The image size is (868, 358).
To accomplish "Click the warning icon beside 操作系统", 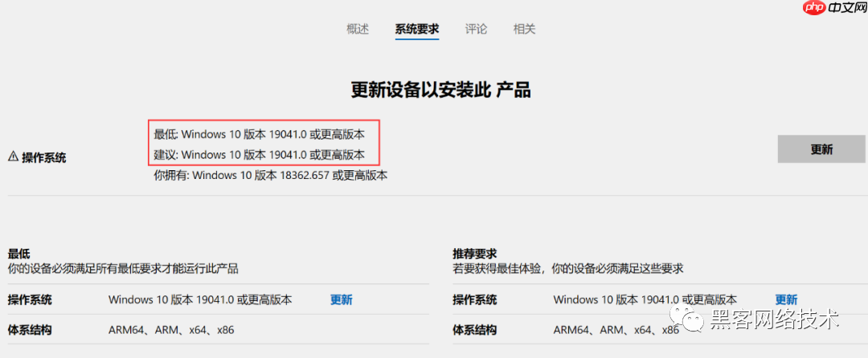I will tap(13, 157).
